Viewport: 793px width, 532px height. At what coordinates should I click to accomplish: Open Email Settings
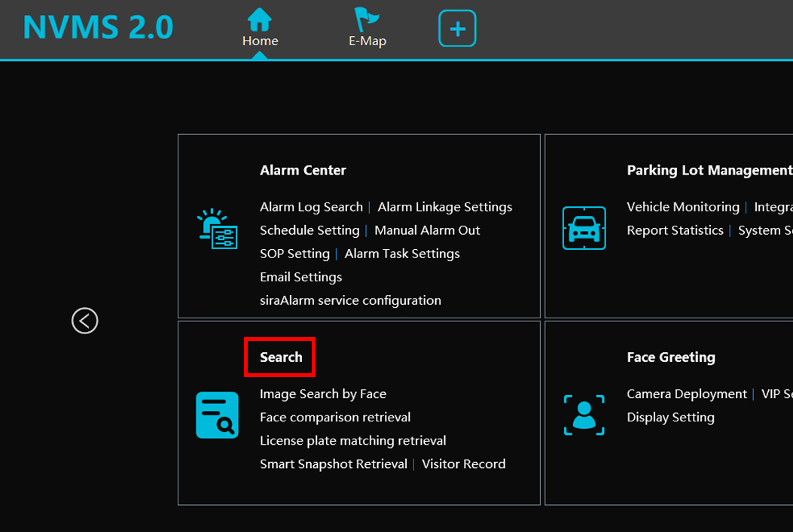coord(300,277)
